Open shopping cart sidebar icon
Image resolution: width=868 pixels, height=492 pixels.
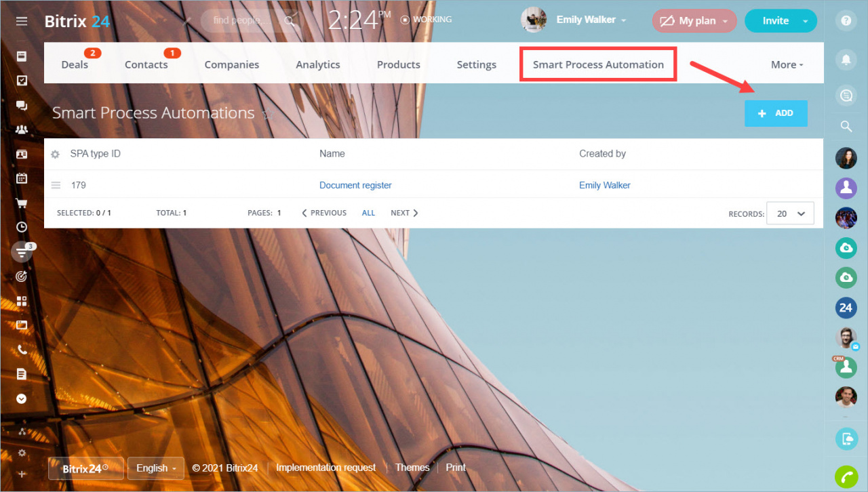[22, 203]
